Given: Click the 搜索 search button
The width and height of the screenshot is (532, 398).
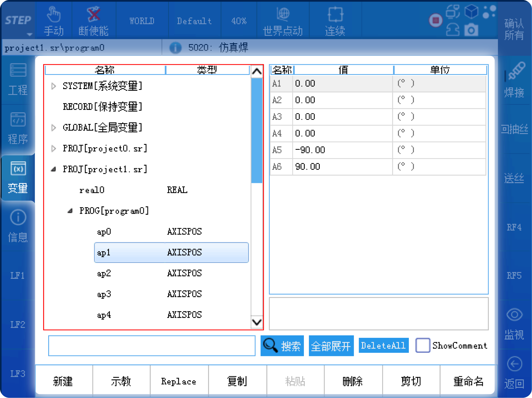Looking at the screenshot, I should (x=282, y=346).
